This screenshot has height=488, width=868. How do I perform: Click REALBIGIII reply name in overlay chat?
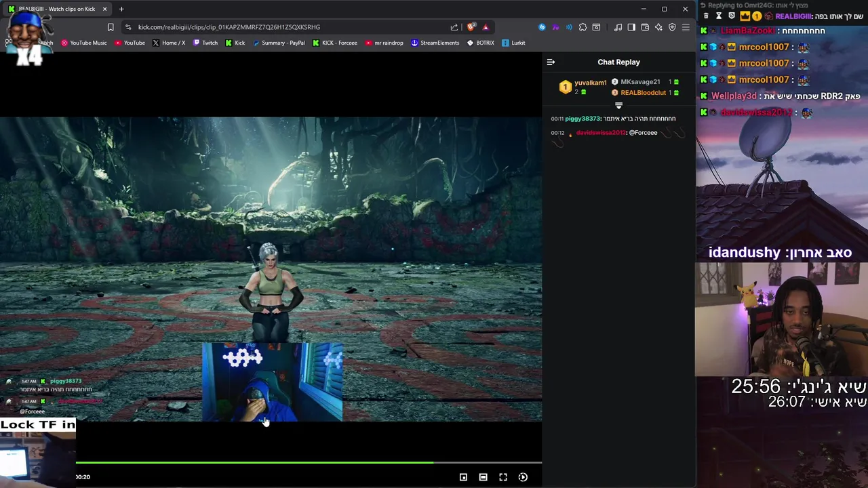[793, 16]
